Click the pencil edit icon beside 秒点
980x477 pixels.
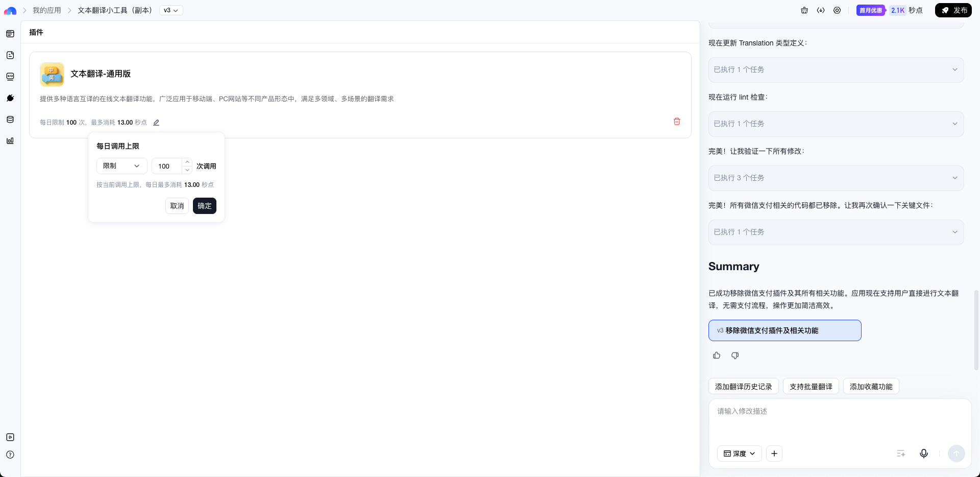[156, 123]
